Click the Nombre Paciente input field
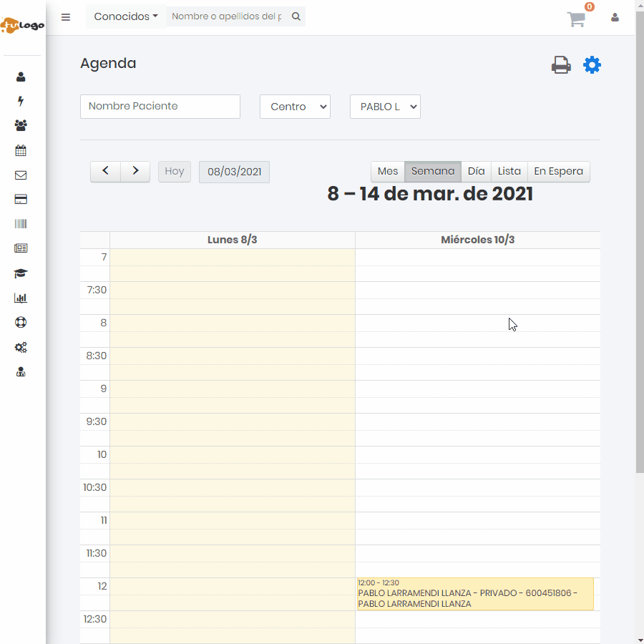This screenshot has width=644, height=644. (160, 107)
